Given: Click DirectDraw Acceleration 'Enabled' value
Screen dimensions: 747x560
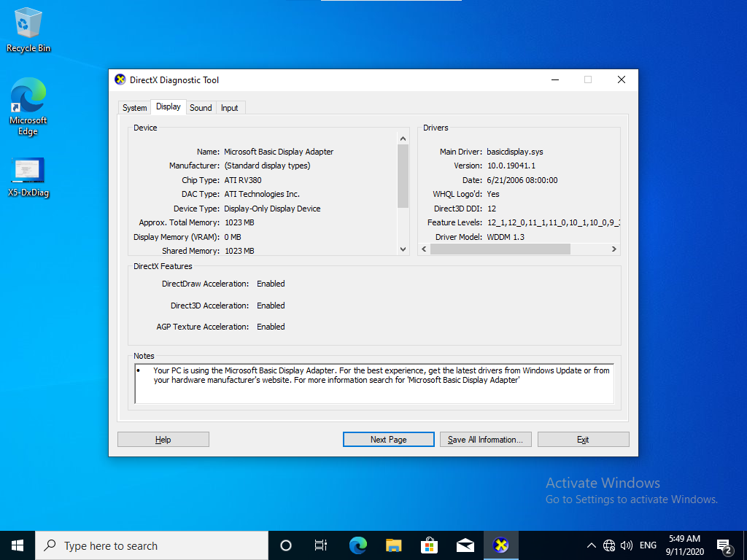Looking at the screenshot, I should [271, 284].
